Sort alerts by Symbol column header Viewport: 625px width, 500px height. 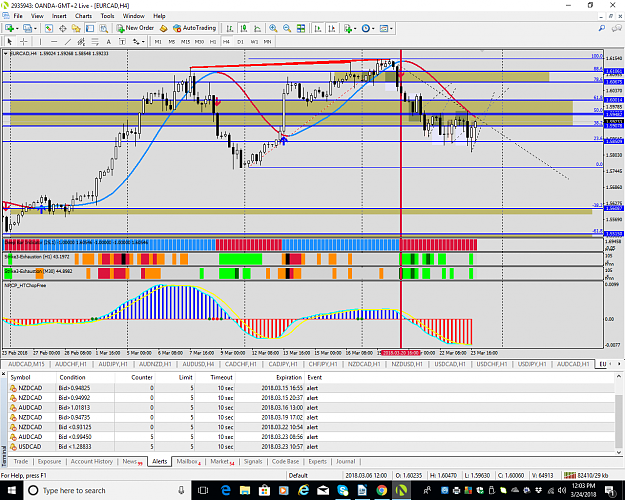tap(20, 377)
